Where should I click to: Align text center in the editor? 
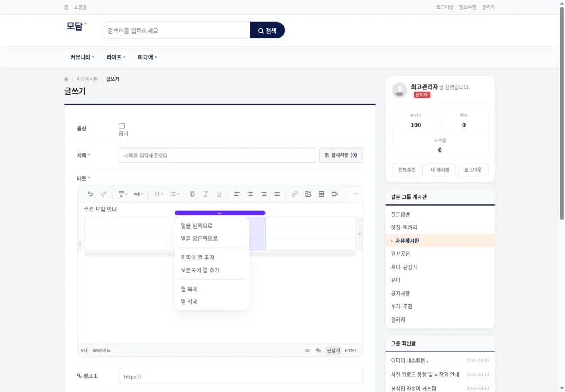(x=250, y=194)
